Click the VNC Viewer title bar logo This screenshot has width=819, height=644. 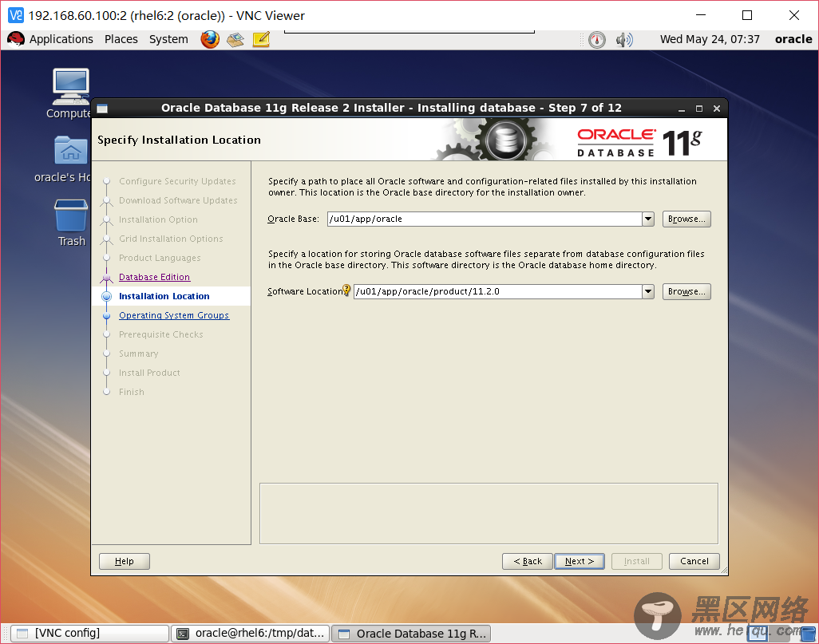16,16
